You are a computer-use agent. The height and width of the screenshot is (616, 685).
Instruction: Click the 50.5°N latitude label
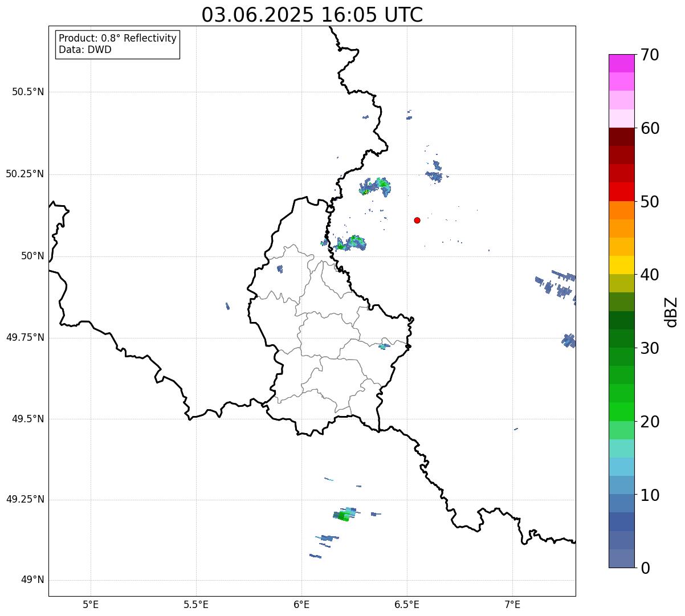tap(28, 92)
